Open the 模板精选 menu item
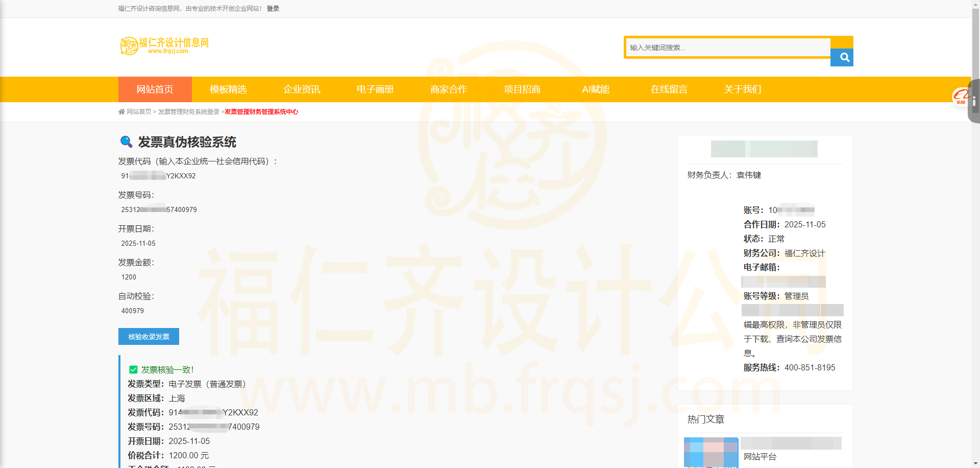The image size is (980, 468). (x=228, y=89)
